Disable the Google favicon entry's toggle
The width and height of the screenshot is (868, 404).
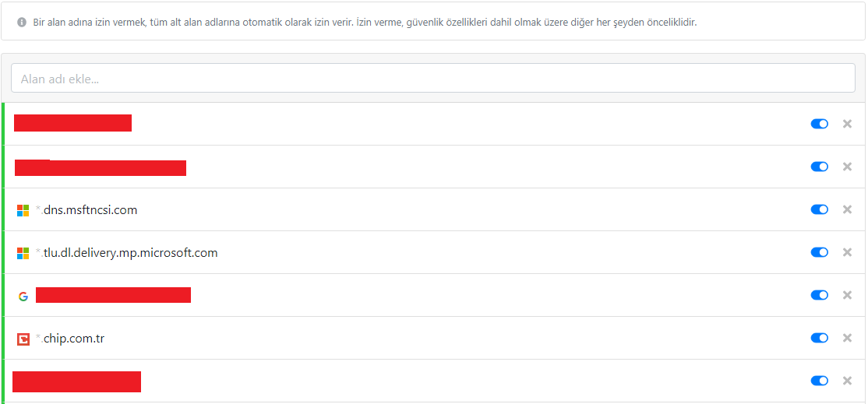[819, 295]
